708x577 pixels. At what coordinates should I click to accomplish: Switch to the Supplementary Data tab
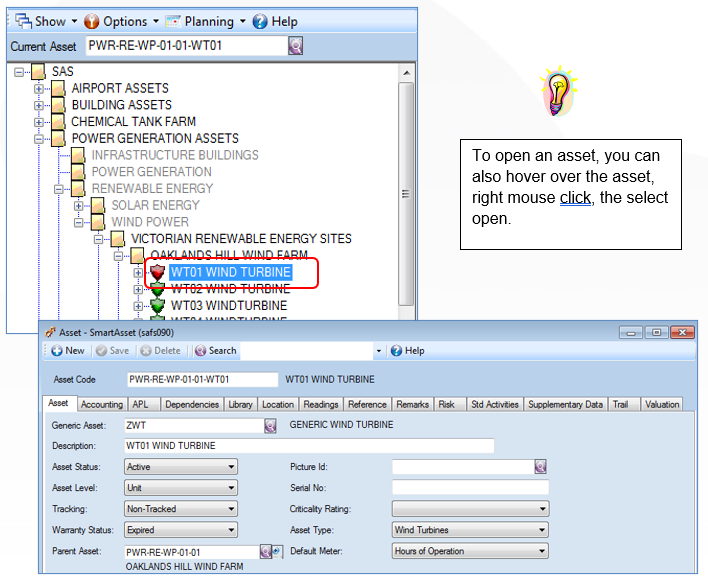565,405
